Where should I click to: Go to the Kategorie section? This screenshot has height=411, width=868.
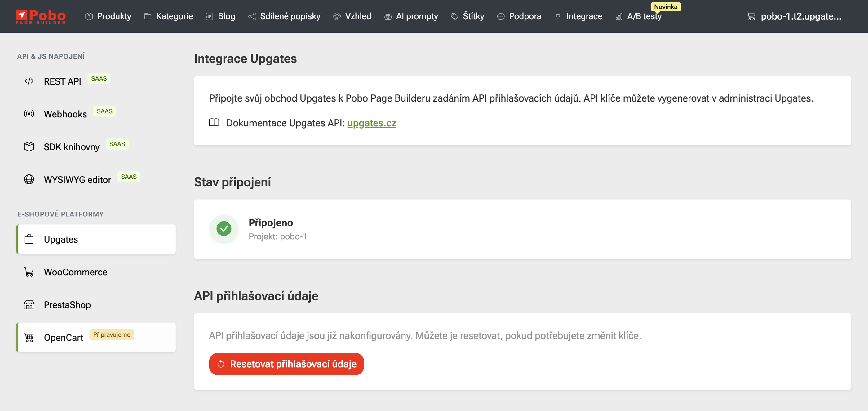coord(168,16)
